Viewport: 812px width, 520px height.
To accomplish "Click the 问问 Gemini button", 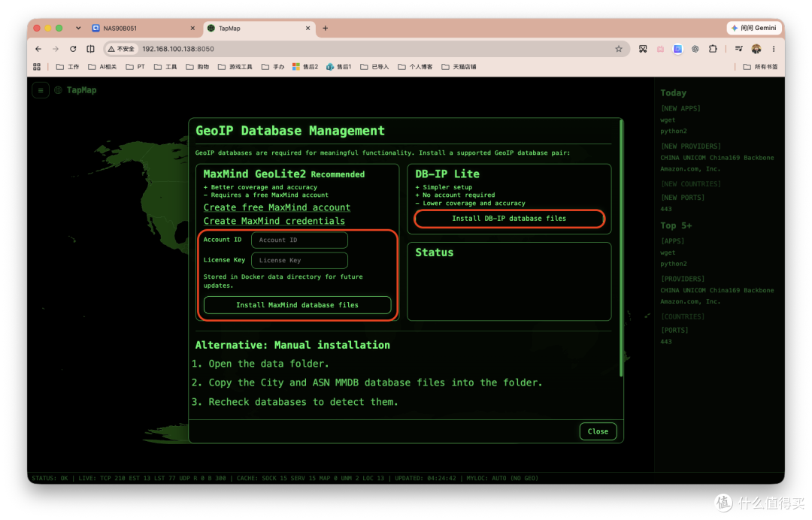I will [753, 28].
